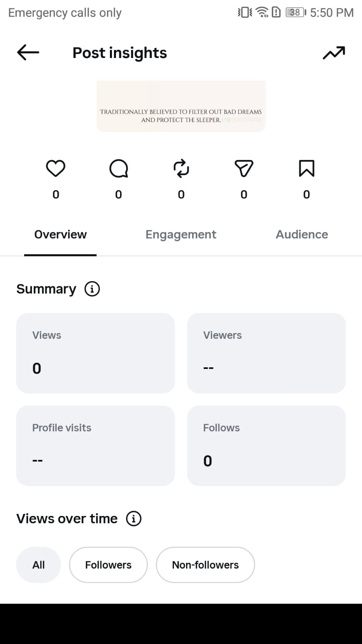The image size is (362, 644).
Task: Tap the repost arrows icon
Action: click(x=181, y=168)
